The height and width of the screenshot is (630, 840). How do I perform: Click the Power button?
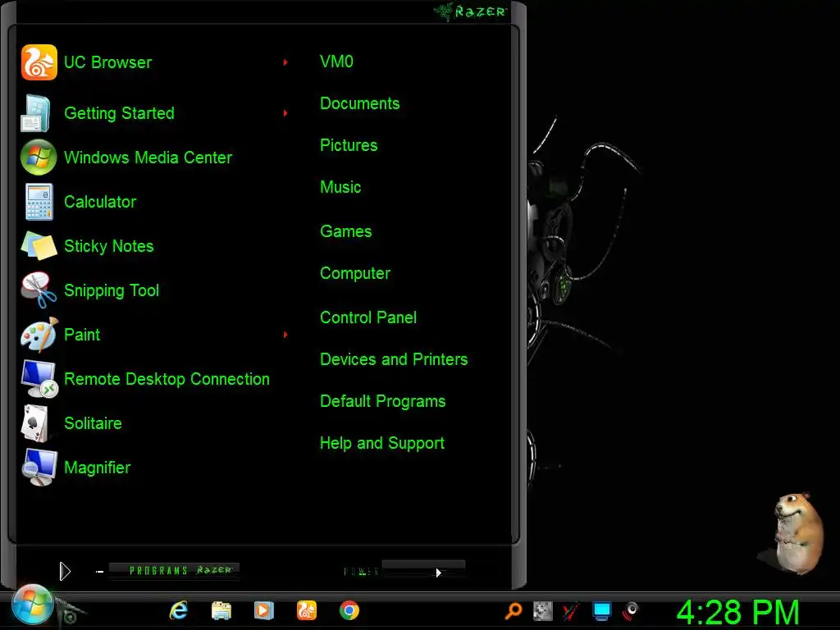(361, 572)
